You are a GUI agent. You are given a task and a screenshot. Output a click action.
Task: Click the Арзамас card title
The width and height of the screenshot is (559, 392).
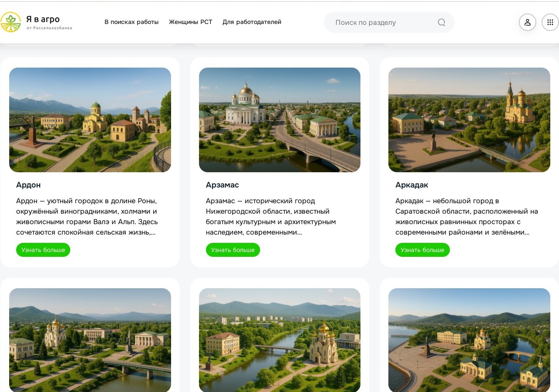click(222, 185)
